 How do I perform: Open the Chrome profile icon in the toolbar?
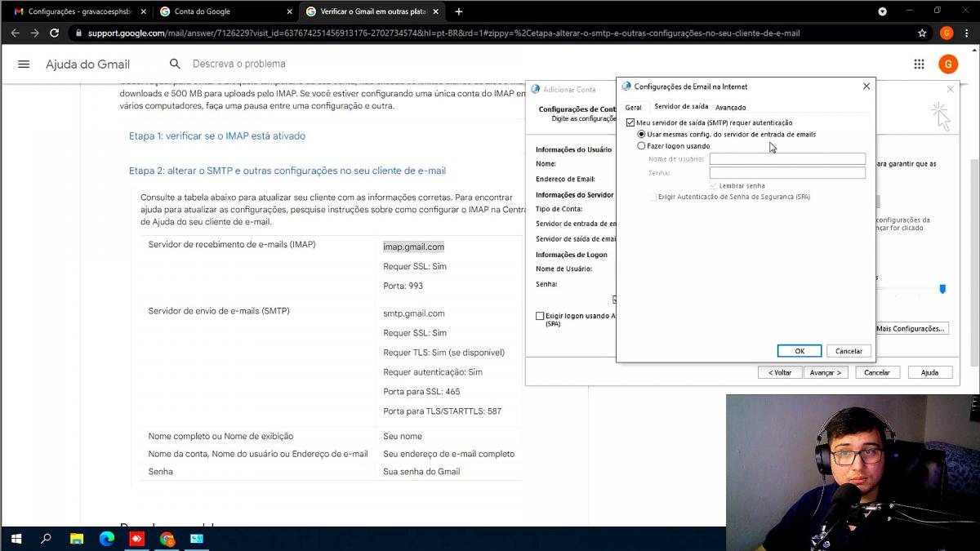click(x=947, y=33)
